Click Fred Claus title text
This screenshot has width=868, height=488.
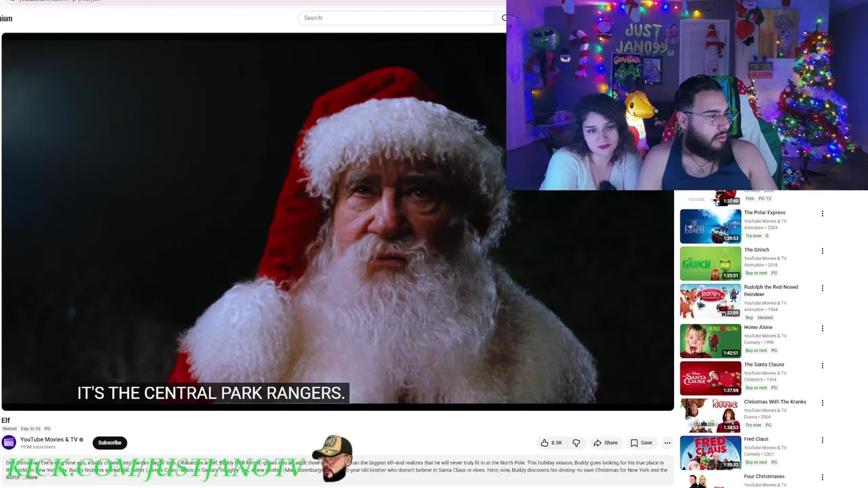point(756,439)
